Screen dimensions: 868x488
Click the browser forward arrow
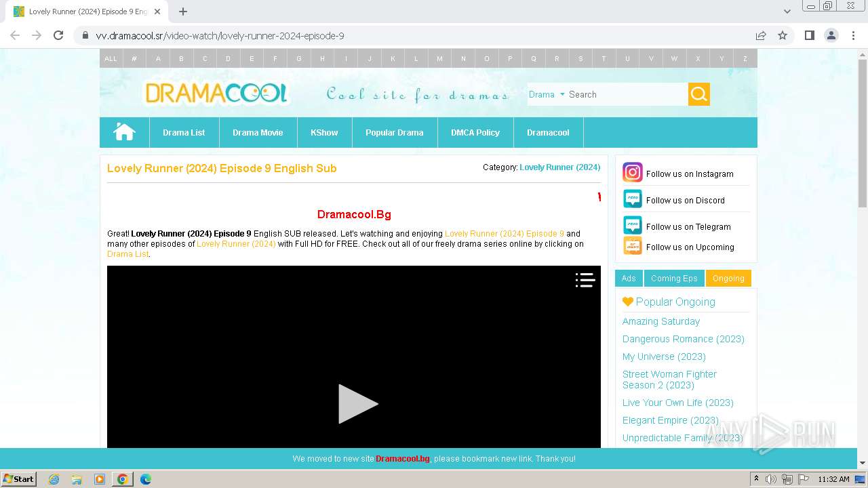pos(37,35)
